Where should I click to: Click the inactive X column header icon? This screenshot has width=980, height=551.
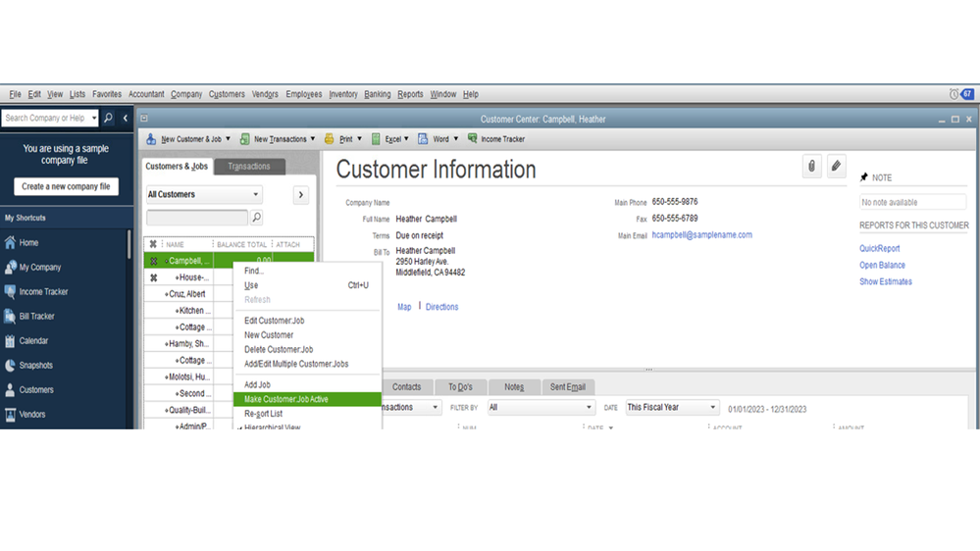153,244
